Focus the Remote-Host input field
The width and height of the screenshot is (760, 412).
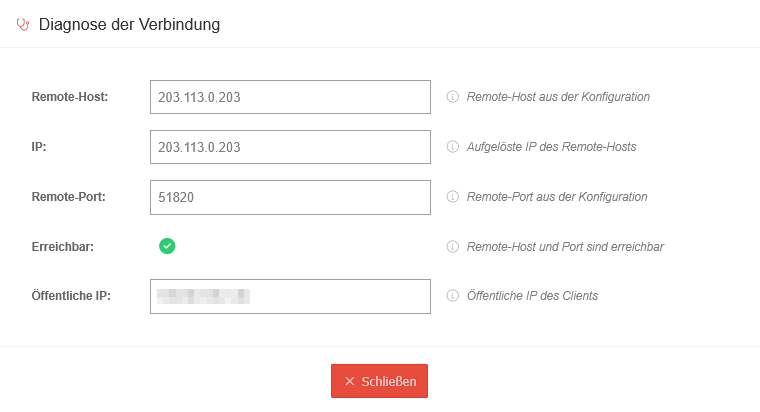click(290, 97)
